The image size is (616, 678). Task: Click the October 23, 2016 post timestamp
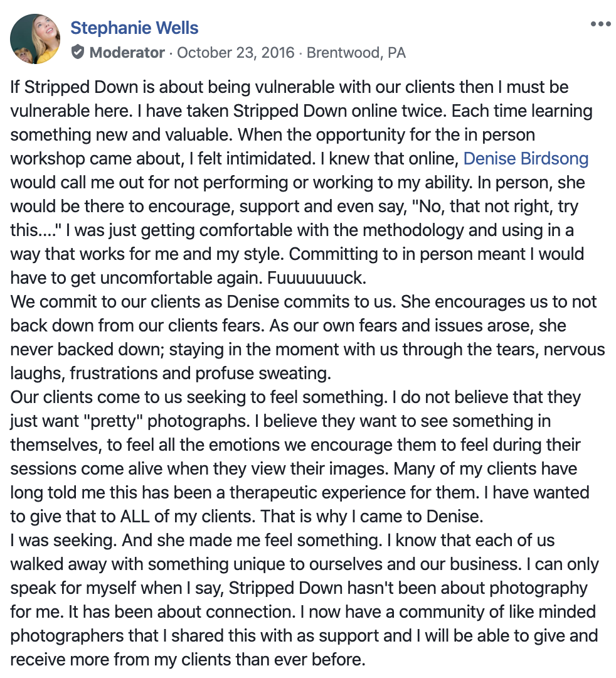pos(235,53)
